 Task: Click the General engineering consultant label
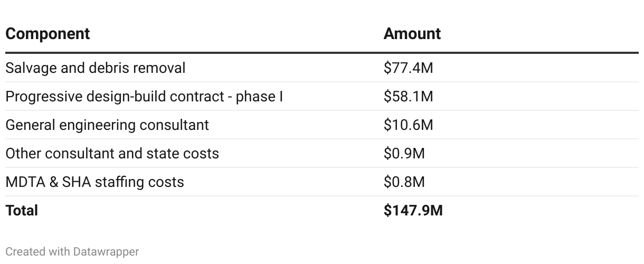click(107, 125)
